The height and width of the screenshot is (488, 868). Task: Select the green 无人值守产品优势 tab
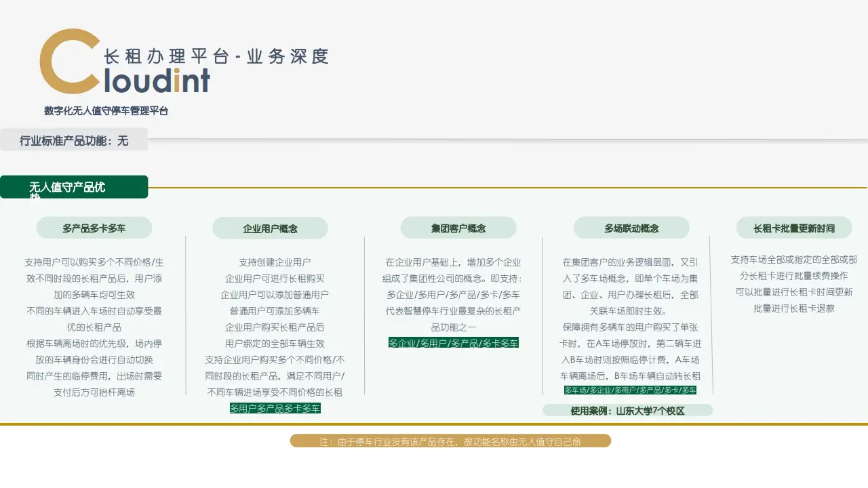pyautogui.click(x=74, y=187)
